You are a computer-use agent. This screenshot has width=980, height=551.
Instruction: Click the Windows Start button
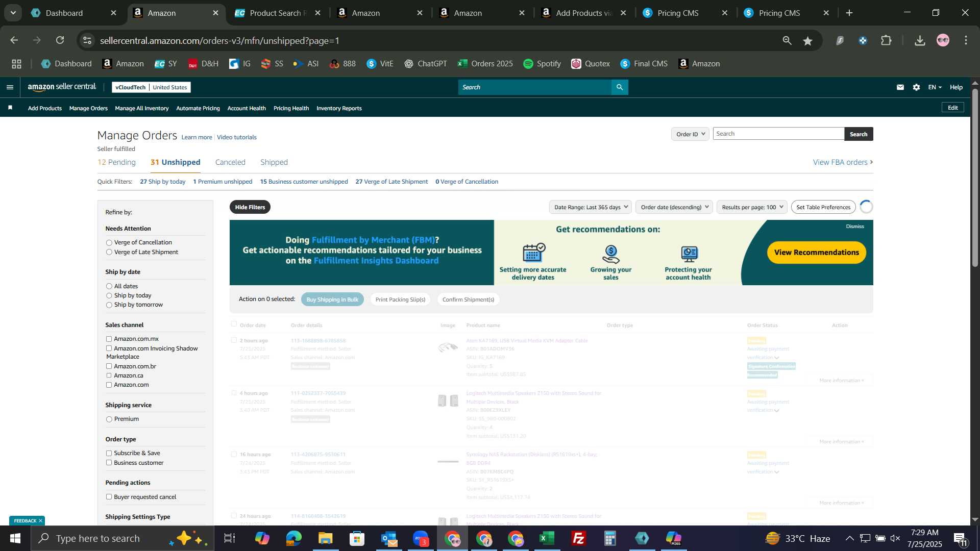[x=15, y=538]
